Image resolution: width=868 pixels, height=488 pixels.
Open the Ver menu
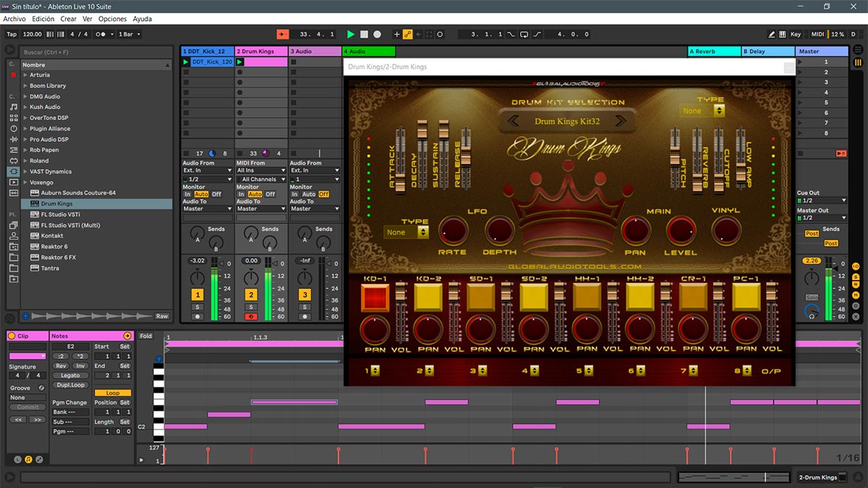pos(88,19)
